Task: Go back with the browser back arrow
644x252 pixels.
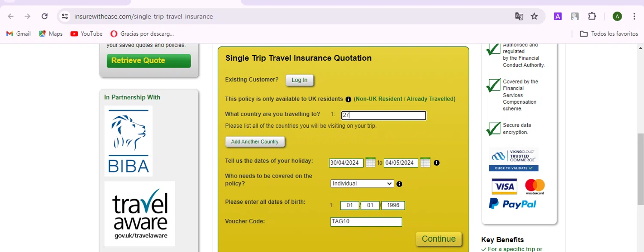Action: point(11,16)
